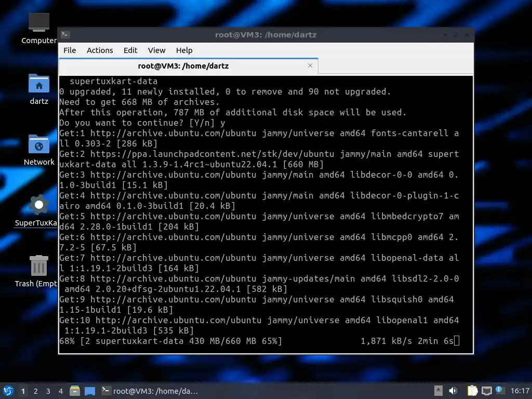The width and height of the screenshot is (532, 399).
Task: Click the Get:6 libmcpp0 line
Action: pos(259,242)
